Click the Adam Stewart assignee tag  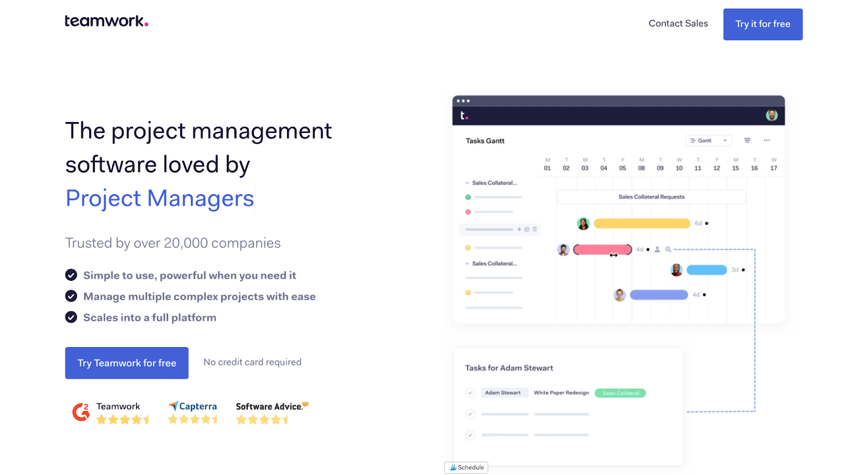click(x=504, y=393)
